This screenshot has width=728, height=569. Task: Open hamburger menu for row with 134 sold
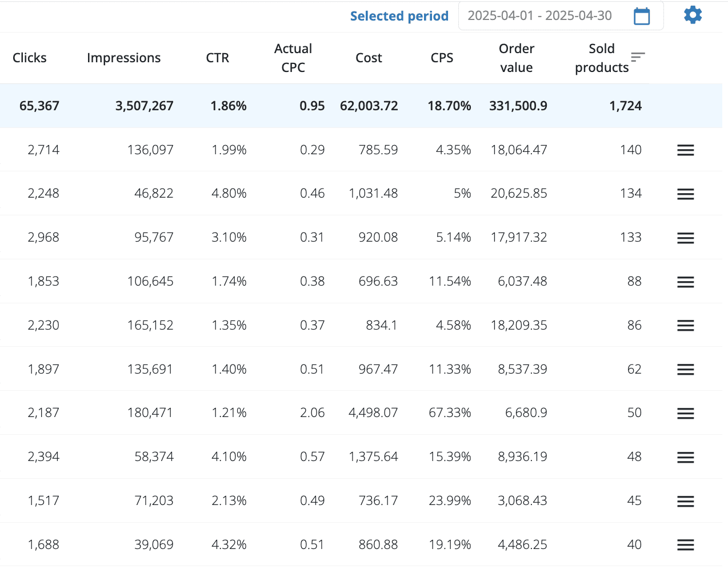click(x=685, y=194)
